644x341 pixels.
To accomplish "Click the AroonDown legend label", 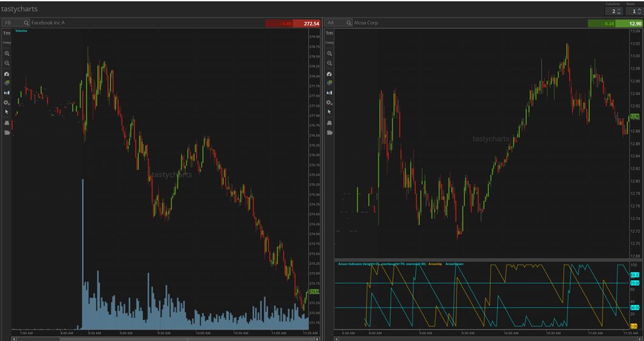I will coord(454,264).
